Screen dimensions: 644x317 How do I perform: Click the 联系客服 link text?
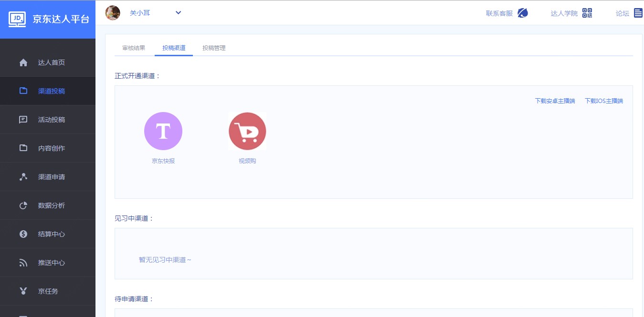click(x=499, y=13)
